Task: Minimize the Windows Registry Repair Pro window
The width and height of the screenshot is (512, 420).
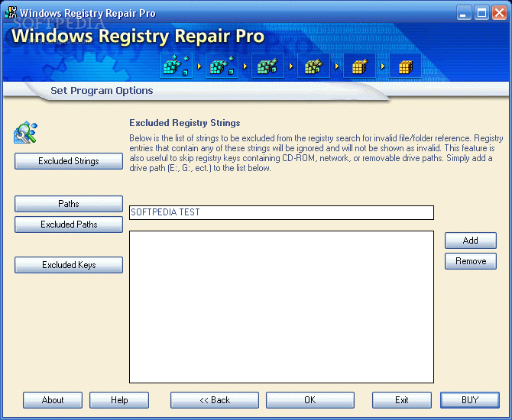Action: point(464,13)
